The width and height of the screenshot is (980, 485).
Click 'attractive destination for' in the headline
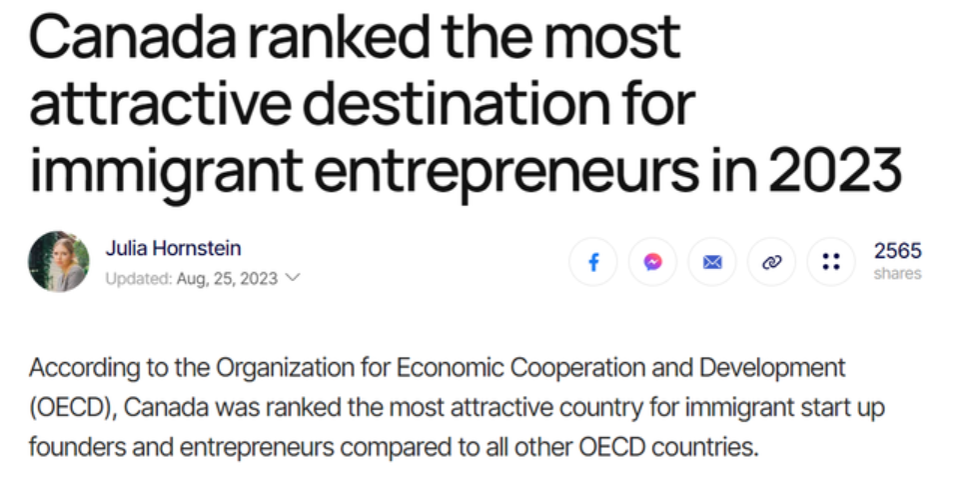point(362,103)
